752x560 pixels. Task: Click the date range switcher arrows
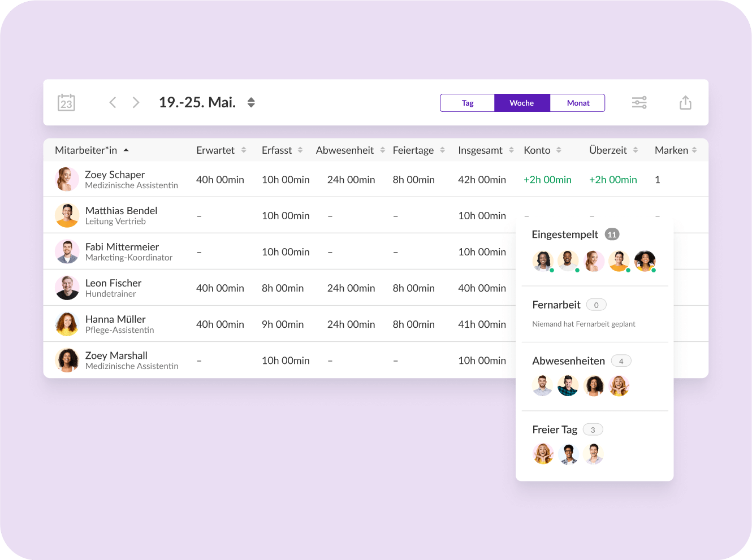251,102
